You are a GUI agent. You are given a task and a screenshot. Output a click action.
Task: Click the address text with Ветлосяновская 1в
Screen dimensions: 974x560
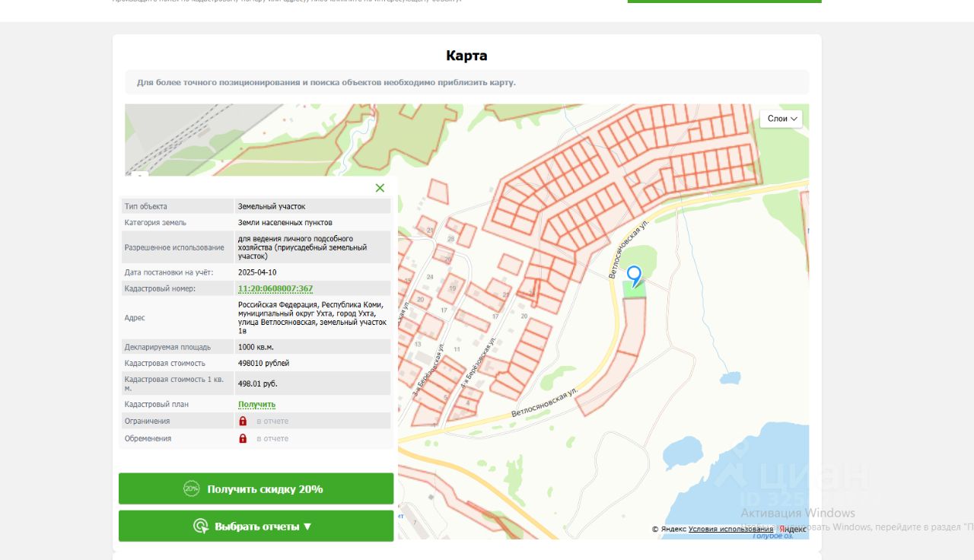[x=312, y=318]
